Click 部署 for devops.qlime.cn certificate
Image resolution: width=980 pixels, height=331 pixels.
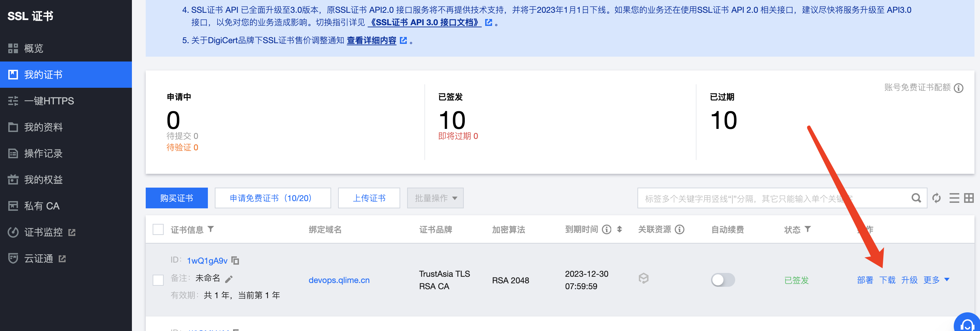[x=865, y=280]
